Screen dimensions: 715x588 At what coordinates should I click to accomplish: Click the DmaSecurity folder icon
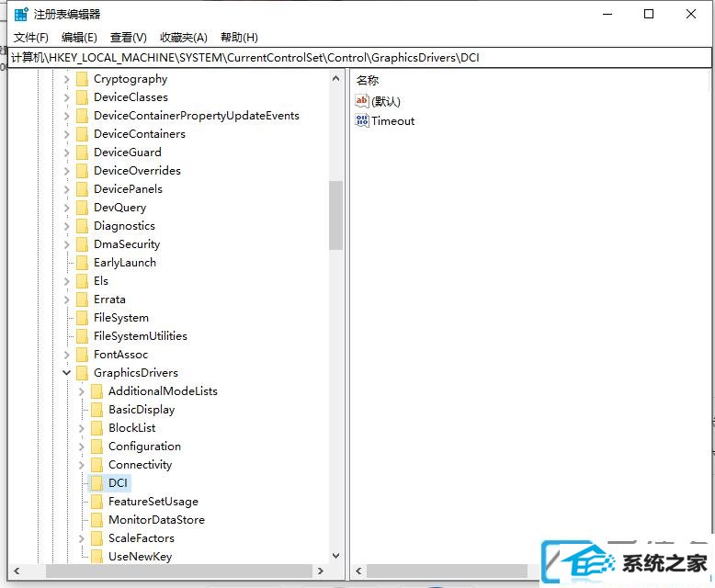click(x=82, y=244)
